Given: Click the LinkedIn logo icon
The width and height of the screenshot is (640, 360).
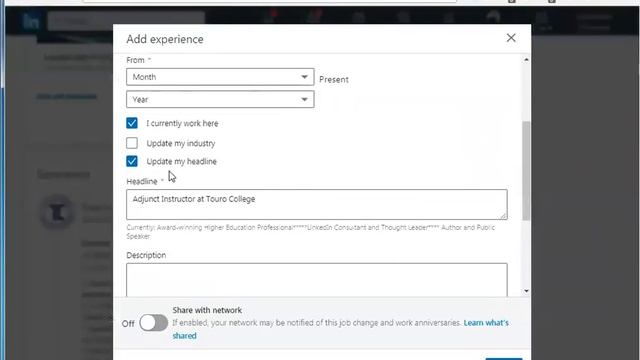Looking at the screenshot, I should pyautogui.click(x=31, y=21).
